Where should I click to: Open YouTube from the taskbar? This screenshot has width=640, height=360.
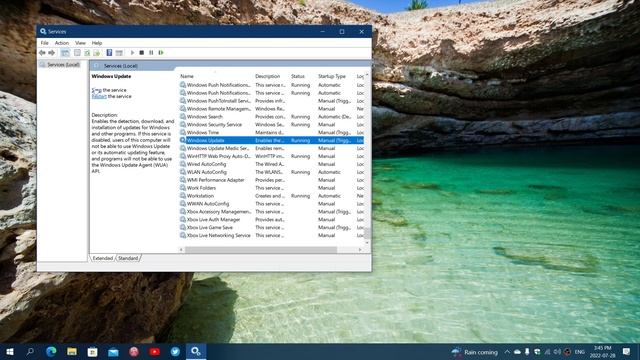(155, 351)
